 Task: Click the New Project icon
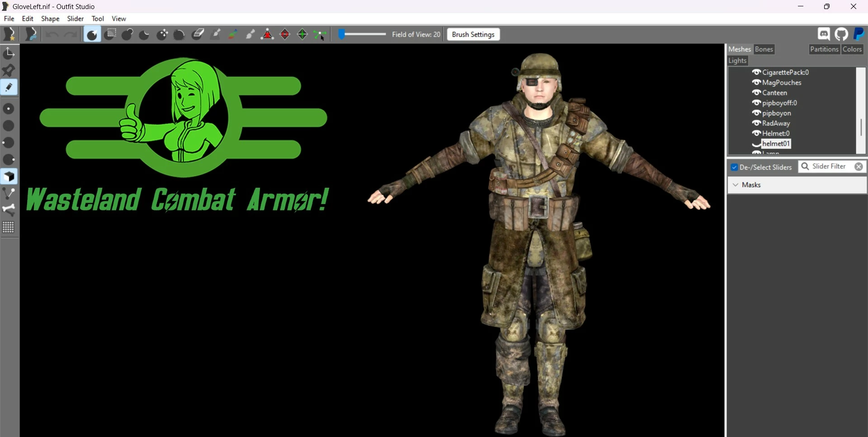[x=9, y=34]
